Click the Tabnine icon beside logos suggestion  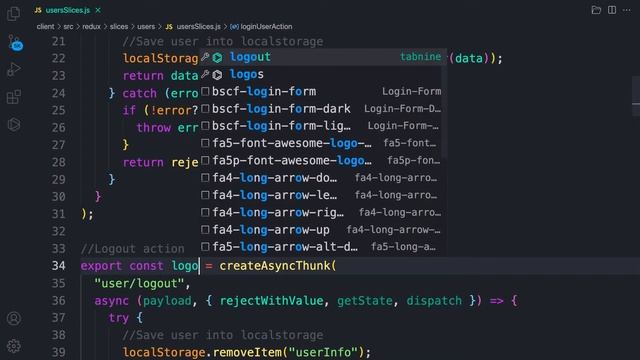(x=218, y=75)
